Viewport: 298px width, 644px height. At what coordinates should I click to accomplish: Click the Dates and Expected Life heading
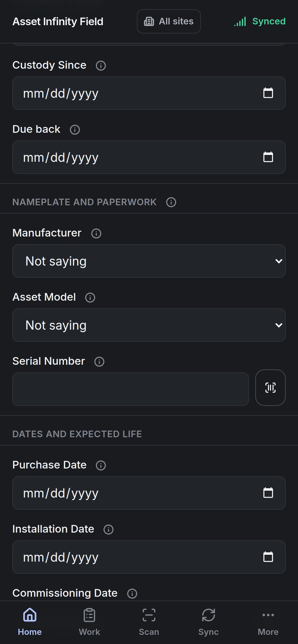click(x=77, y=434)
